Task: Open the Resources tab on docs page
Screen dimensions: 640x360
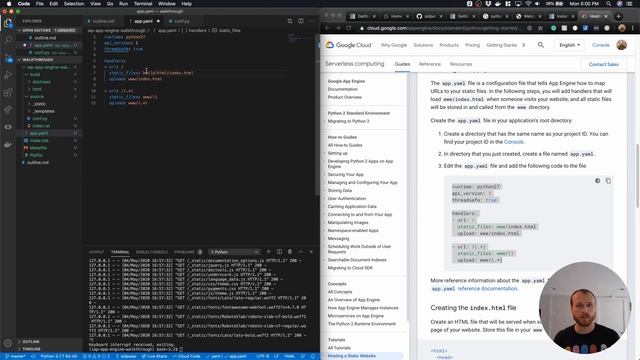Action: coord(461,64)
